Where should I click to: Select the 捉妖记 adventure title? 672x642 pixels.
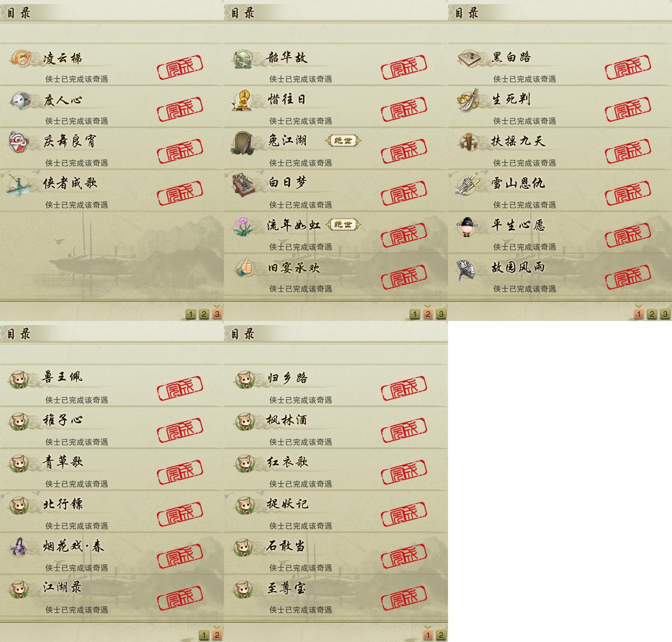click(x=287, y=504)
